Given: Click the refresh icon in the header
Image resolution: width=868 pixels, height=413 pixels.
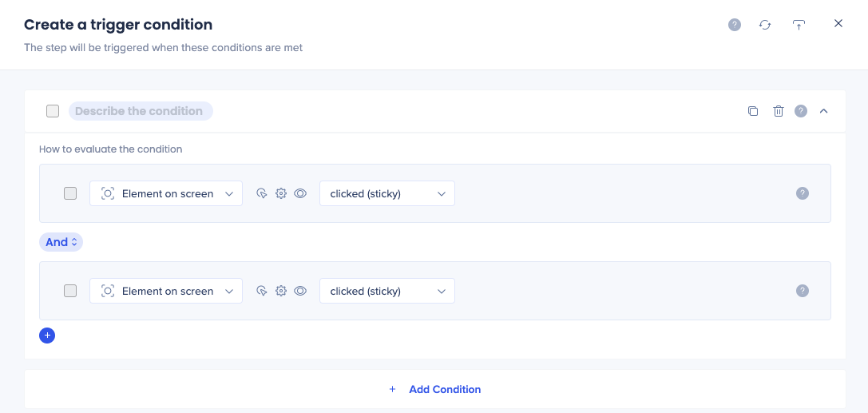Looking at the screenshot, I should tap(765, 25).
